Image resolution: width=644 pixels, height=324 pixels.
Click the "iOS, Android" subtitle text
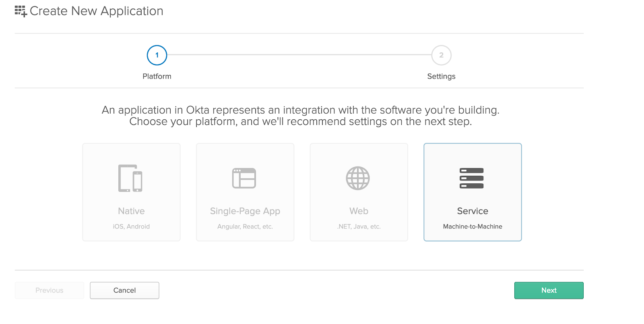pos(131,226)
